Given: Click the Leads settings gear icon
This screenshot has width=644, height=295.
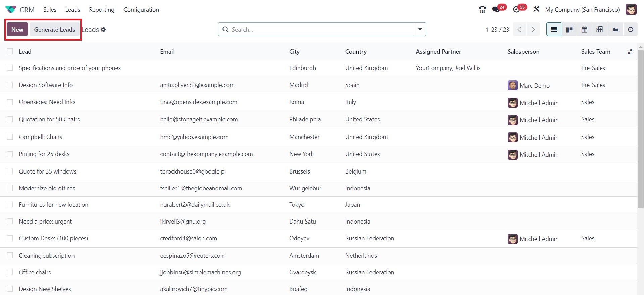Looking at the screenshot, I should tap(103, 30).
